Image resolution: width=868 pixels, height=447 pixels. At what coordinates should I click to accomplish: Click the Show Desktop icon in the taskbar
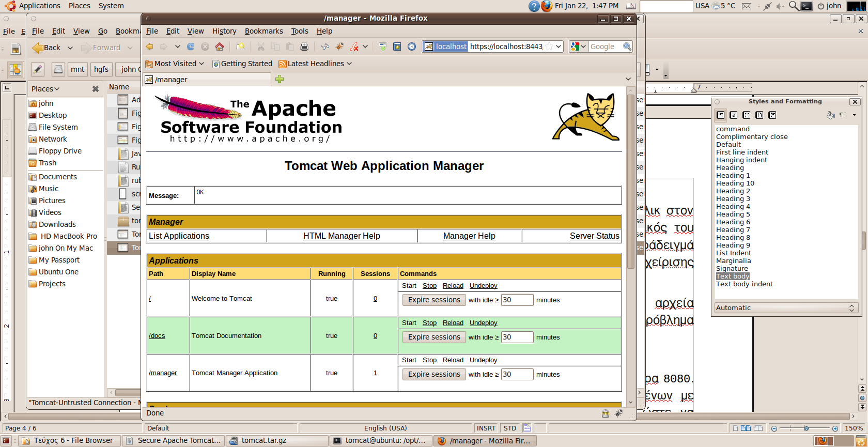(x=6, y=441)
